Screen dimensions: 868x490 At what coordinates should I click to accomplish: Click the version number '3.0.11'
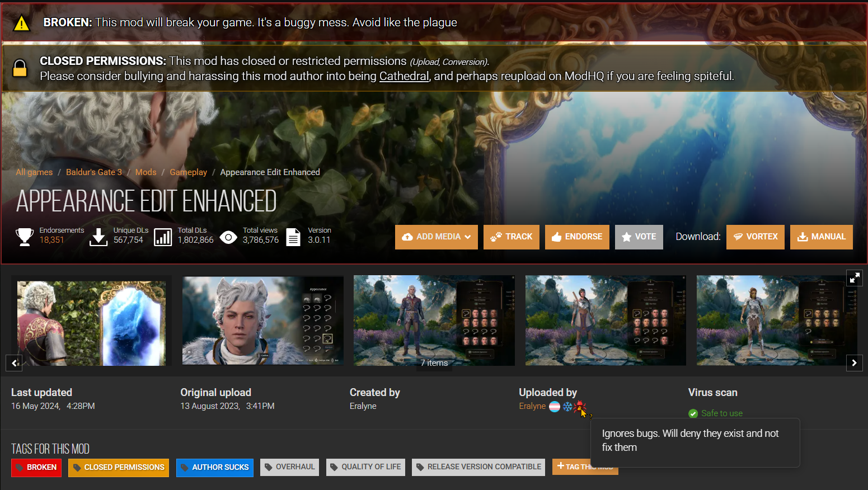click(x=319, y=240)
